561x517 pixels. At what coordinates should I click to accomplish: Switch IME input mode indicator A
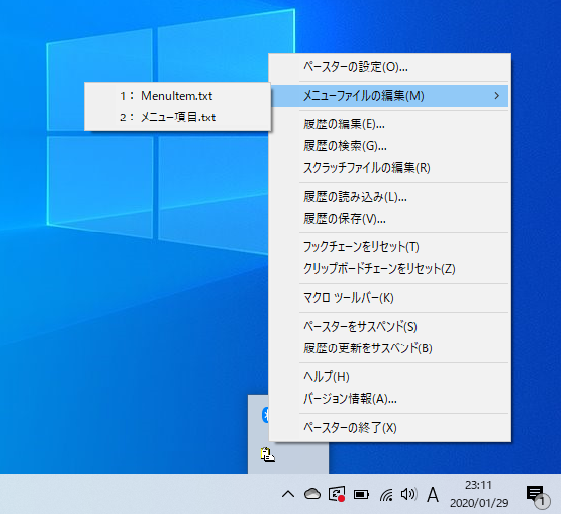(x=433, y=495)
